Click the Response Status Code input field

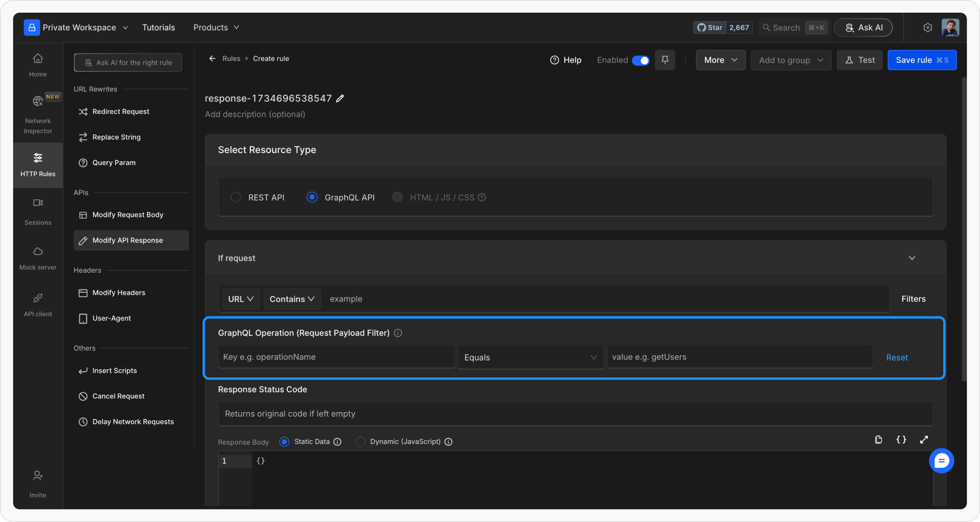click(575, 414)
